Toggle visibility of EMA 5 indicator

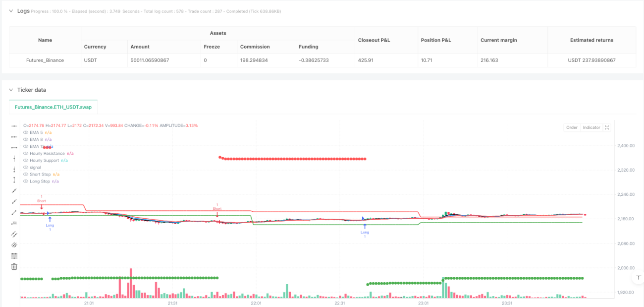click(26, 132)
